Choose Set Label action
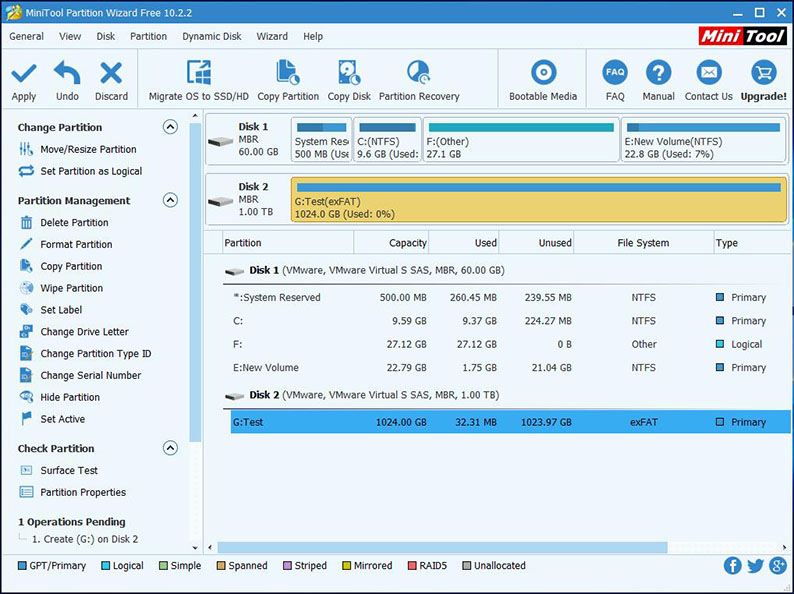Screen dimensions: 794x594 click(x=51, y=309)
